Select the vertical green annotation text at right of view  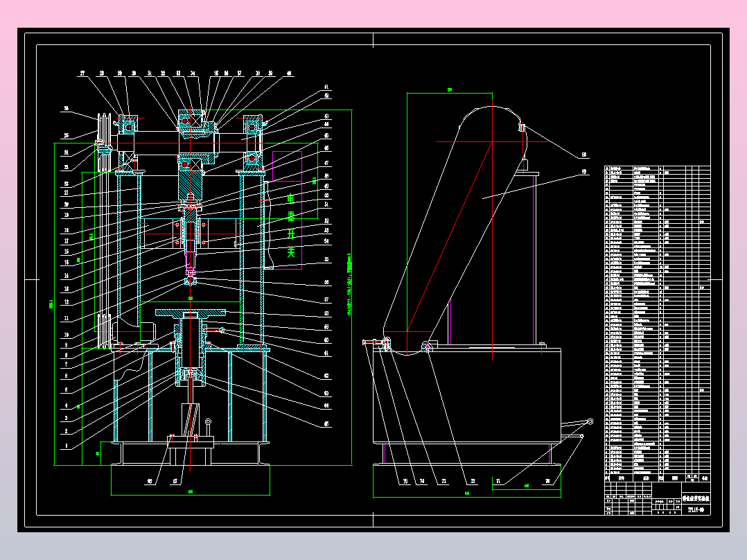click(x=349, y=277)
